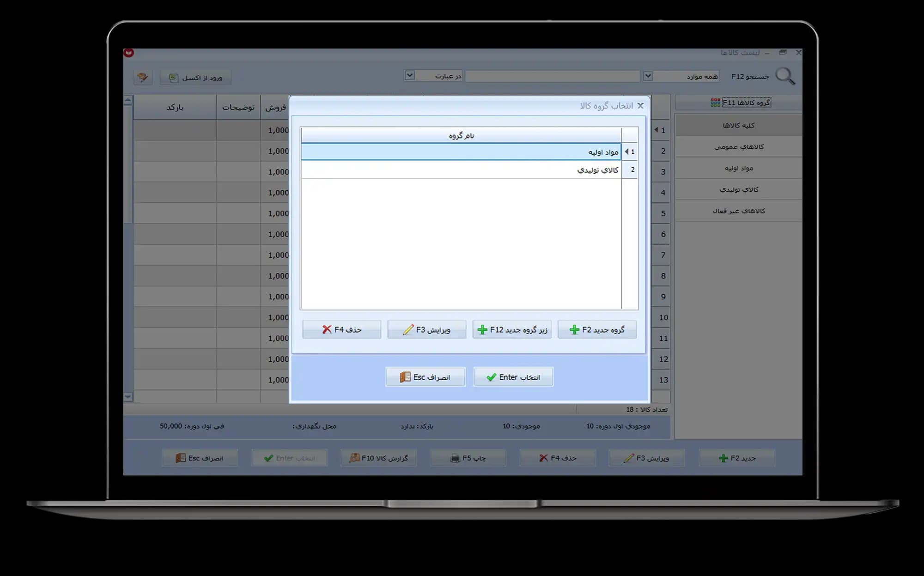Click the 'فروش' column header
Screen dimensions: 924x576
[275, 107]
